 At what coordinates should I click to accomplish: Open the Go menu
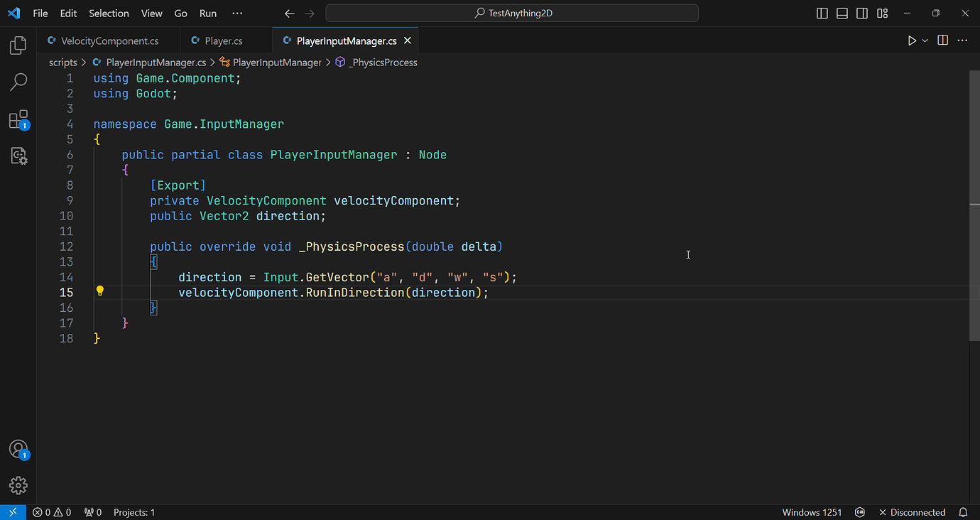coord(181,13)
